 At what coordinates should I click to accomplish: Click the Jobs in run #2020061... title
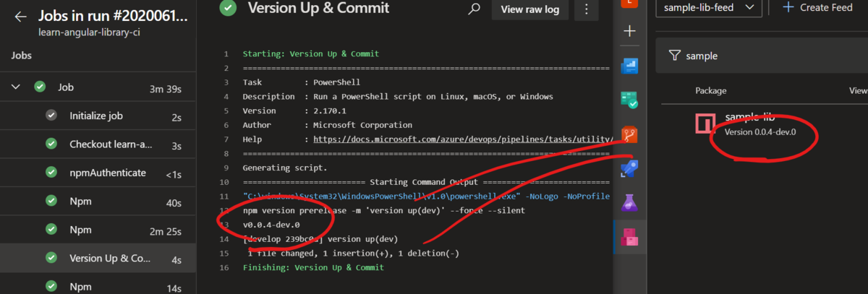[112, 16]
